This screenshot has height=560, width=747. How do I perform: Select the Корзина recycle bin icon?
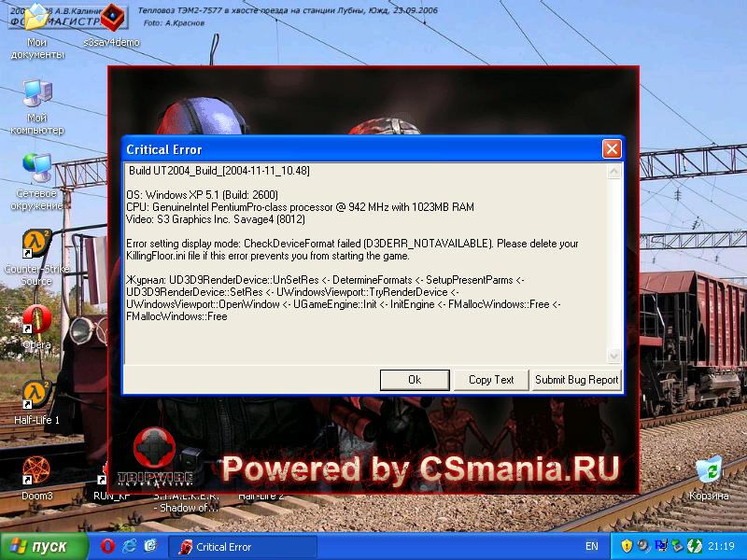click(x=709, y=478)
